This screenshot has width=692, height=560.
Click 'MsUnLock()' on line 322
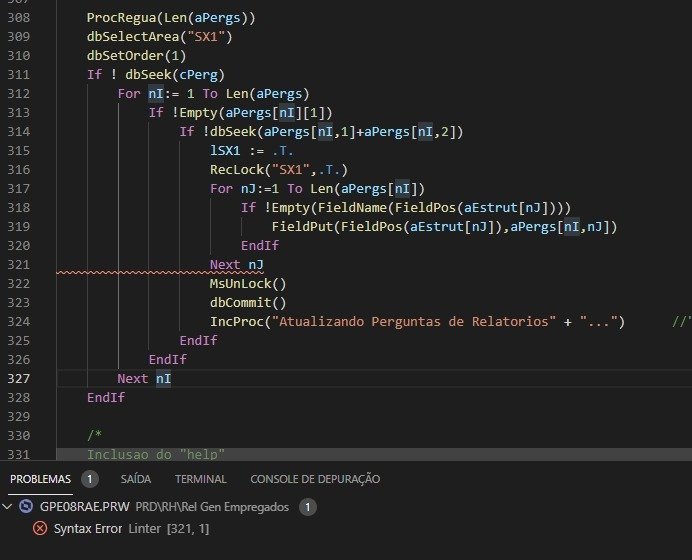[248, 283]
